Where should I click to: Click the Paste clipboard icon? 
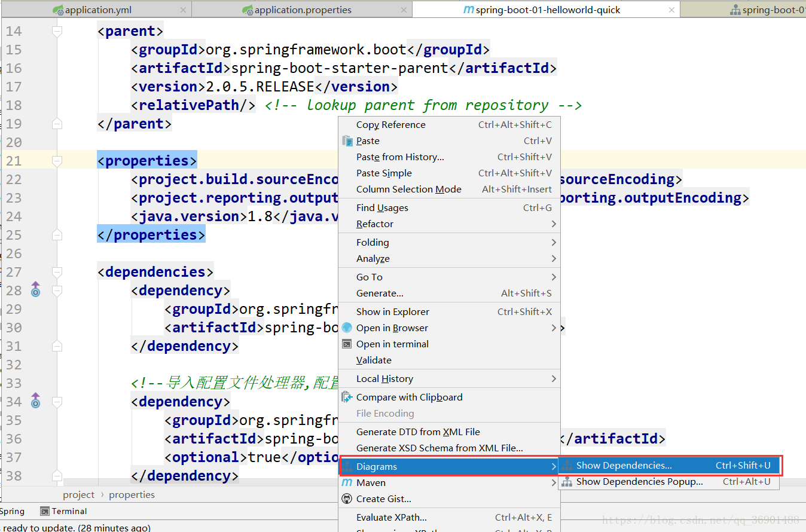[x=347, y=141]
